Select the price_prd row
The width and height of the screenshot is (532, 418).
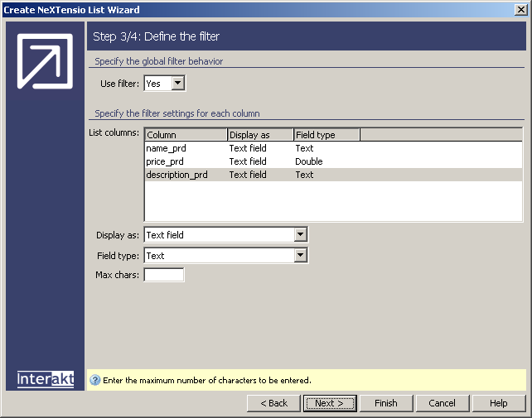(167, 161)
